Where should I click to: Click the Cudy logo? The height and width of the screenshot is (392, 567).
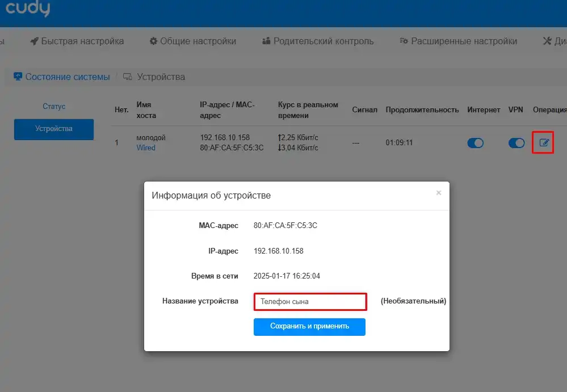click(28, 9)
